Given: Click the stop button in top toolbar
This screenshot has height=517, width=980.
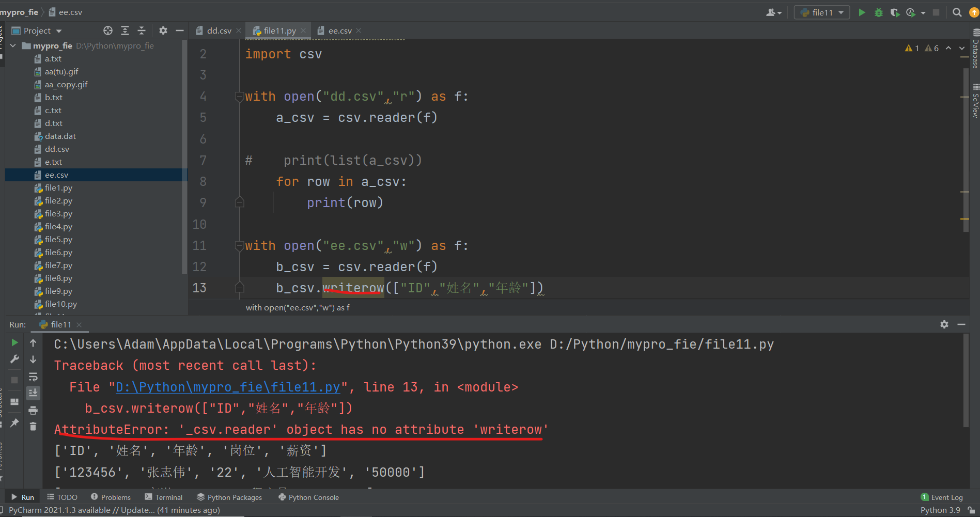Looking at the screenshot, I should [x=936, y=12].
